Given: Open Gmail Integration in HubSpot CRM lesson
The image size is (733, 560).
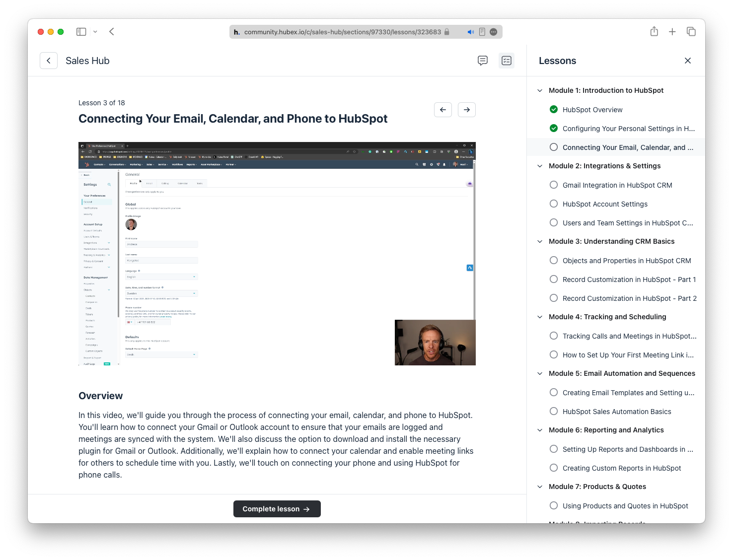Looking at the screenshot, I should tap(617, 185).
